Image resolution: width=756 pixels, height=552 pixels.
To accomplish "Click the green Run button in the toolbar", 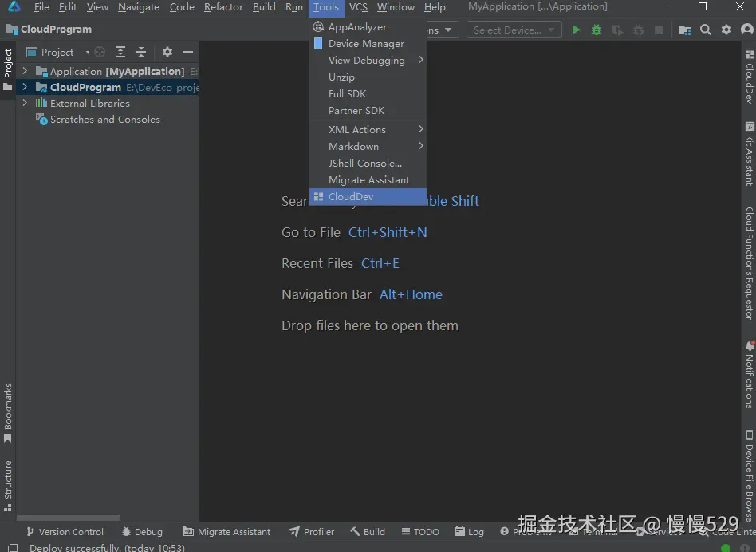I will click(576, 30).
